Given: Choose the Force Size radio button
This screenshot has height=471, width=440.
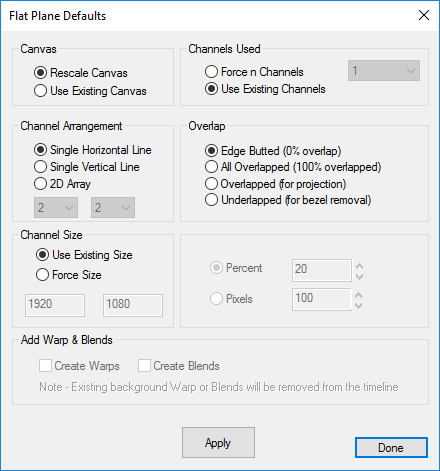Looking at the screenshot, I should coord(68,275).
